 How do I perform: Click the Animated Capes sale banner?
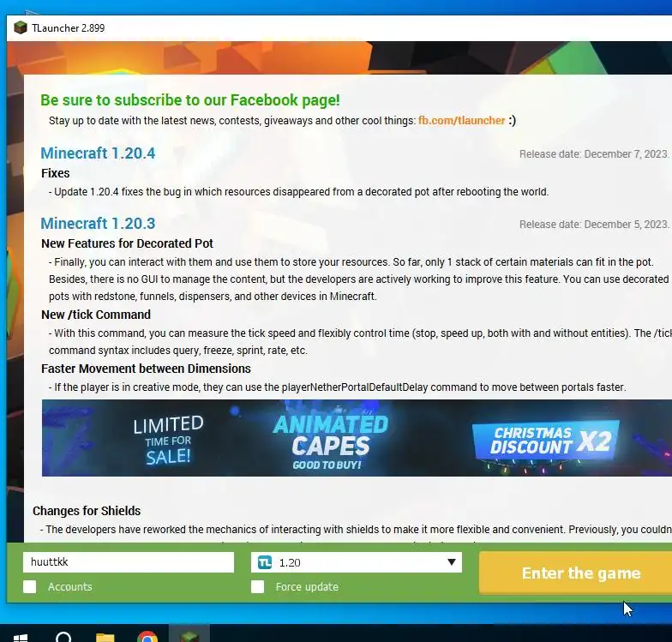point(357,437)
